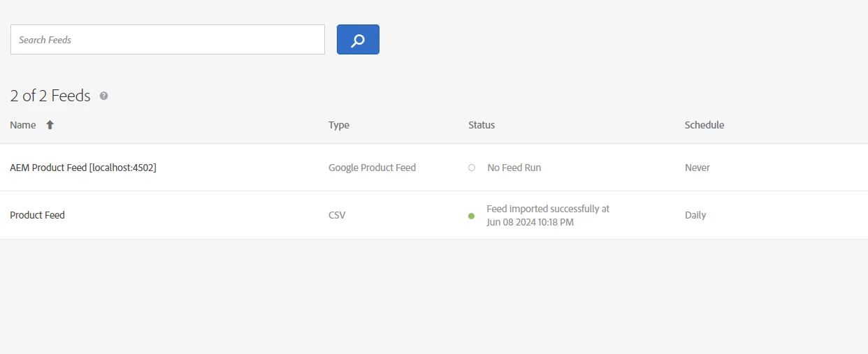Click the Schedule column header
This screenshot has height=354, width=868.
coord(704,125)
